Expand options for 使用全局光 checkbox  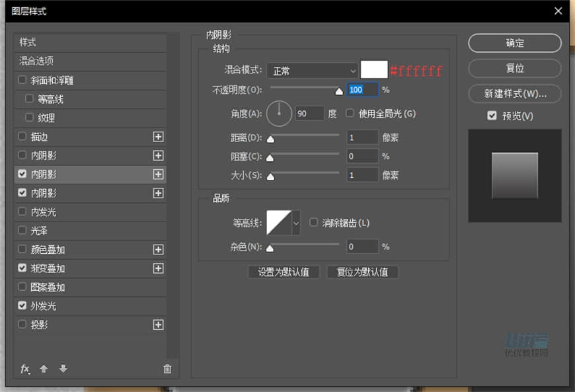[x=349, y=114]
